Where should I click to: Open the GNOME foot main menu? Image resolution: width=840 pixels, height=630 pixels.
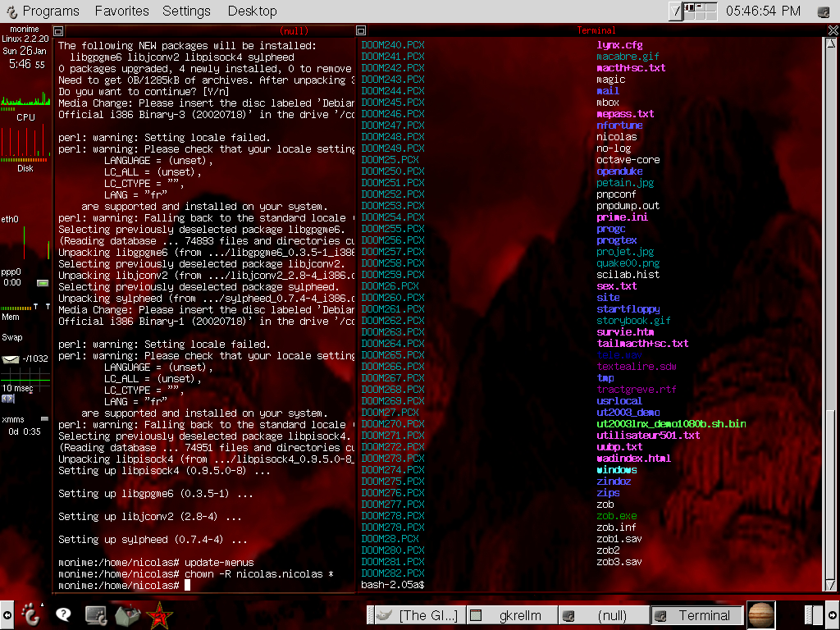(30, 614)
